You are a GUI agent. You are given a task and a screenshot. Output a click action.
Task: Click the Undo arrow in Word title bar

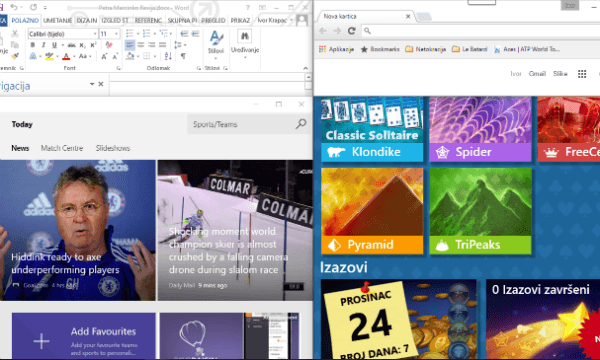pyautogui.click(x=14, y=7)
